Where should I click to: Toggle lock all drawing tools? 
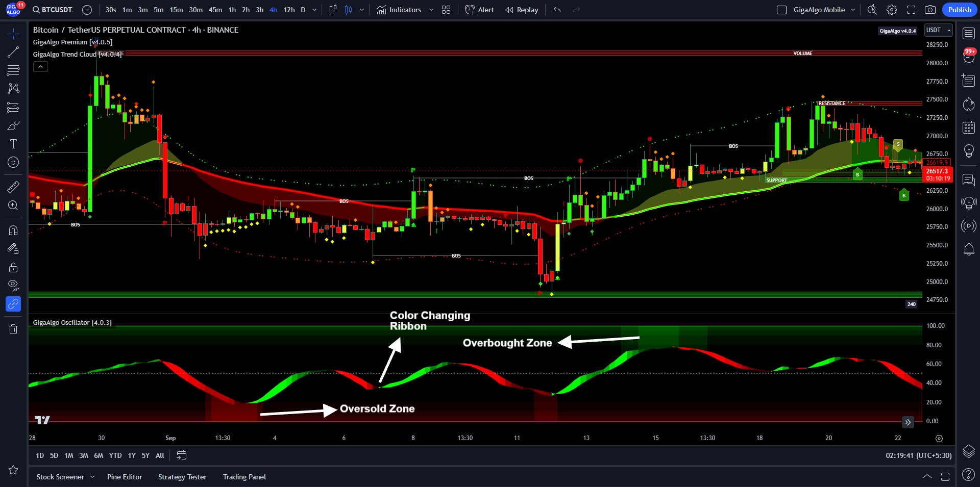(x=13, y=267)
